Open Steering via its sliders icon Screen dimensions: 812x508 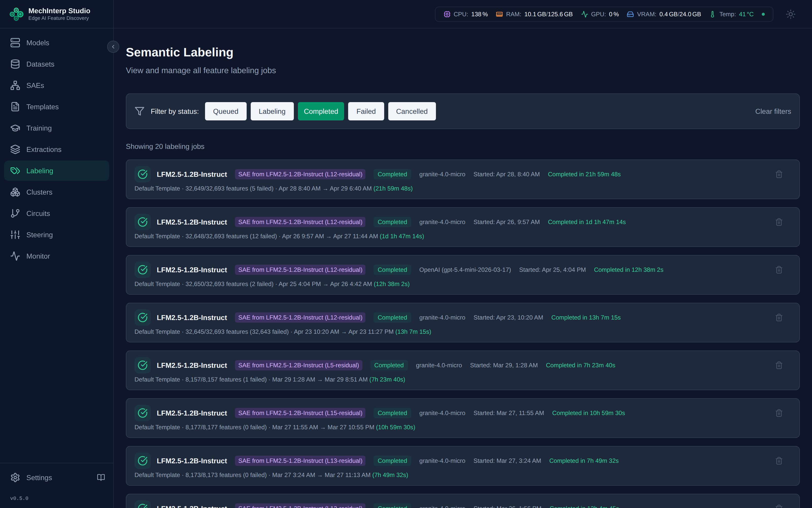(15, 235)
